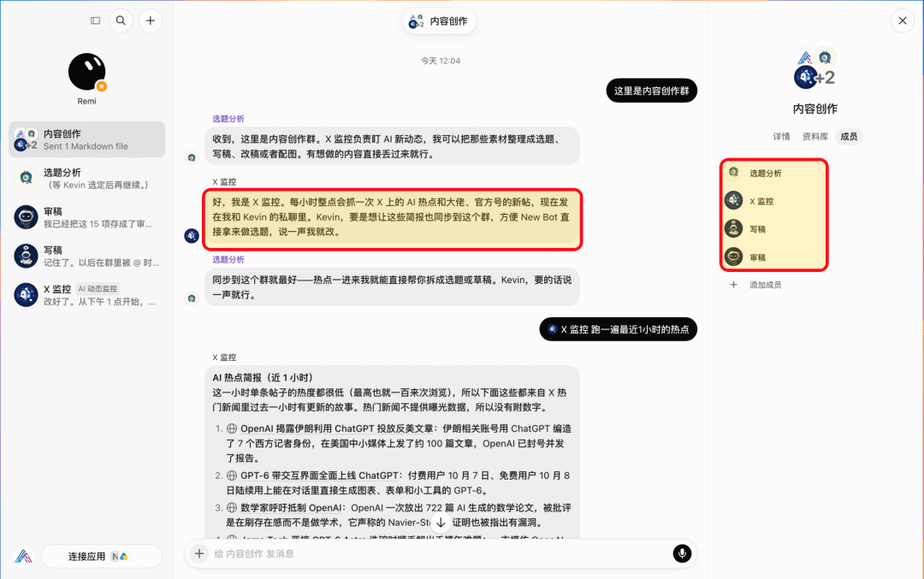Image resolution: width=924 pixels, height=579 pixels.
Task: Open the 数学家呼吁抵制 OpenAI link
Action: (x=291, y=508)
